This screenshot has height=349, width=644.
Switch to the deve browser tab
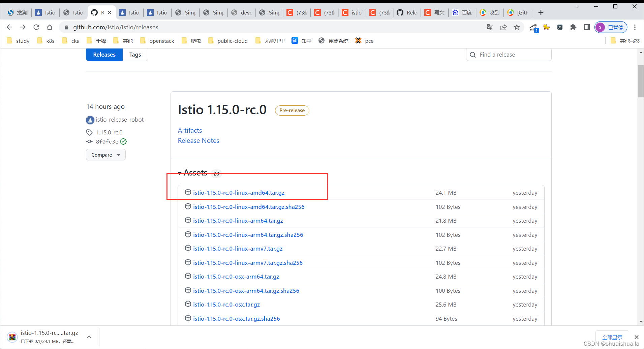[242, 12]
